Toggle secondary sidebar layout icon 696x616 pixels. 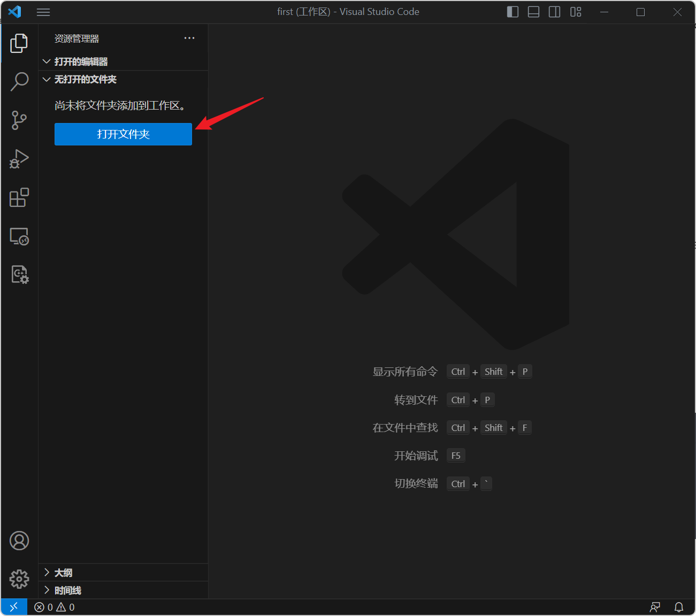pyautogui.click(x=555, y=12)
